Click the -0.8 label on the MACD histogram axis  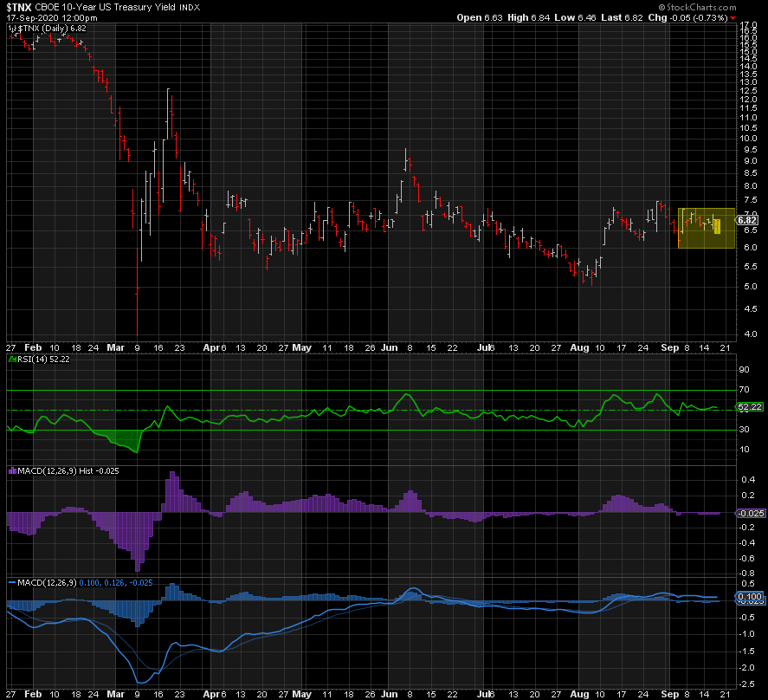(747, 573)
